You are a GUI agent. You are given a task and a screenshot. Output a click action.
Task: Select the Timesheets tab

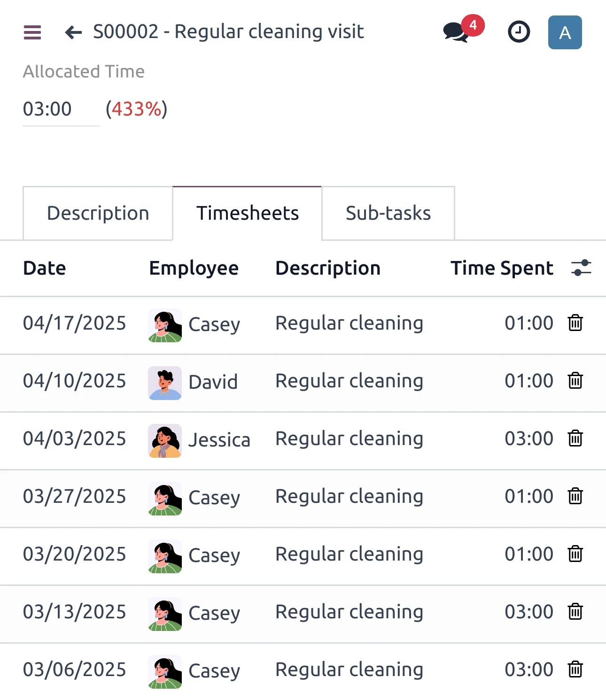tap(247, 213)
